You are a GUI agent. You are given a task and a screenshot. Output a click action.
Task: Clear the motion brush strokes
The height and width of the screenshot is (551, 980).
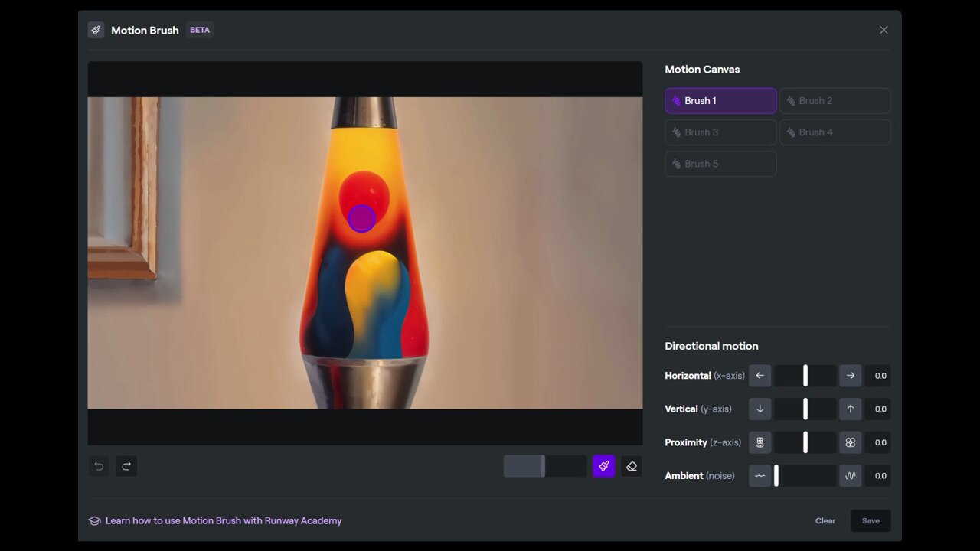click(x=825, y=521)
